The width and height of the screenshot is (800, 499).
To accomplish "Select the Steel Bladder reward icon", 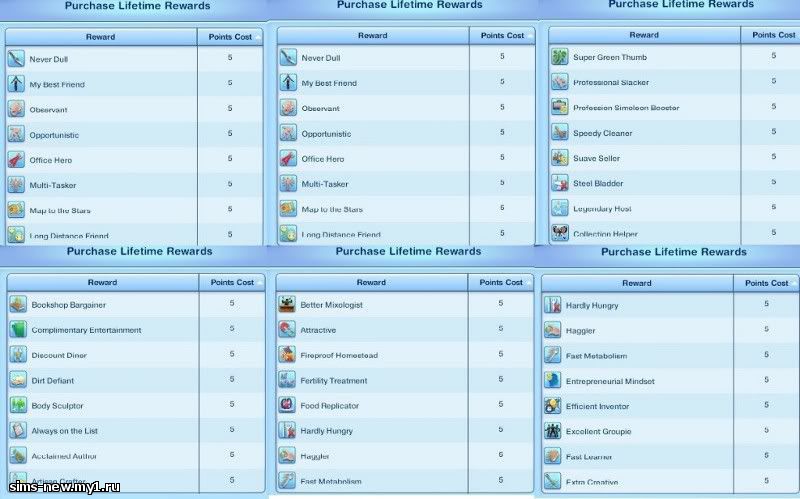I will coord(560,184).
